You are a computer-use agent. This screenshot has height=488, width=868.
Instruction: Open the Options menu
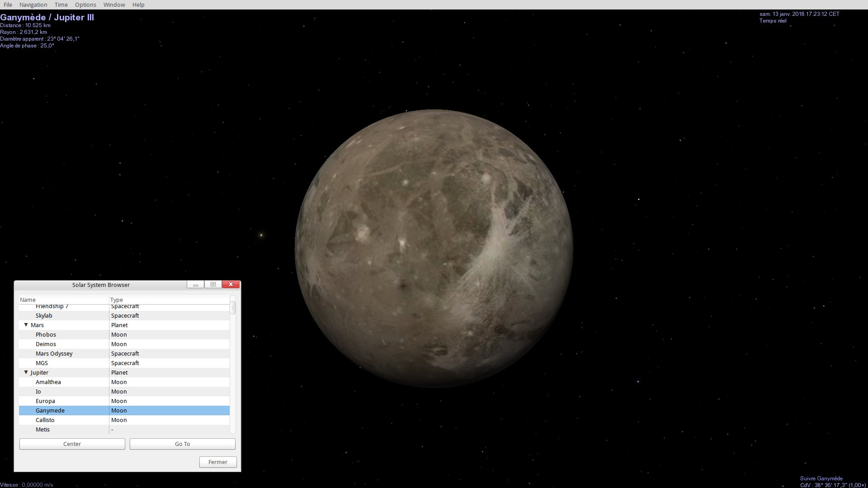[x=85, y=5]
